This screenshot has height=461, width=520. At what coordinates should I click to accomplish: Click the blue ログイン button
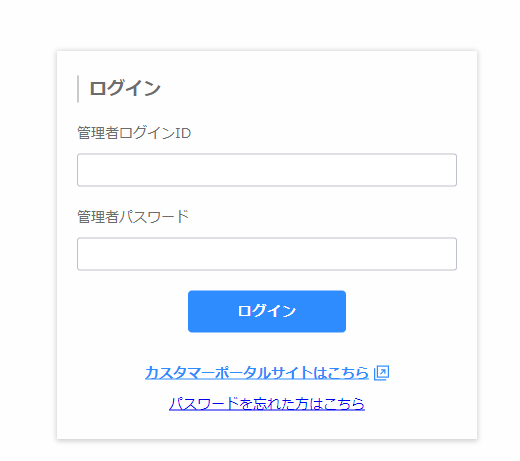[x=267, y=311]
